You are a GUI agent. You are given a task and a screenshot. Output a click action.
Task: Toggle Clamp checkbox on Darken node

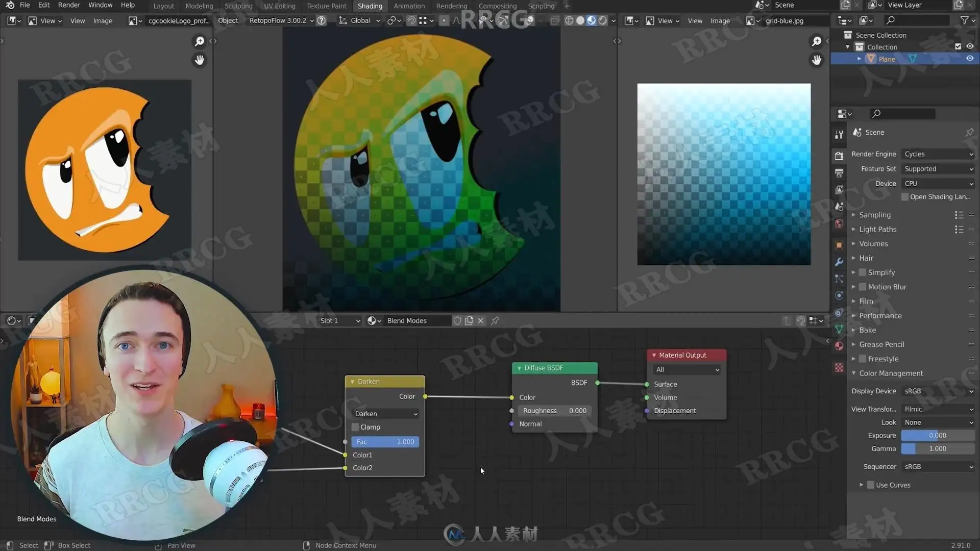click(x=355, y=427)
